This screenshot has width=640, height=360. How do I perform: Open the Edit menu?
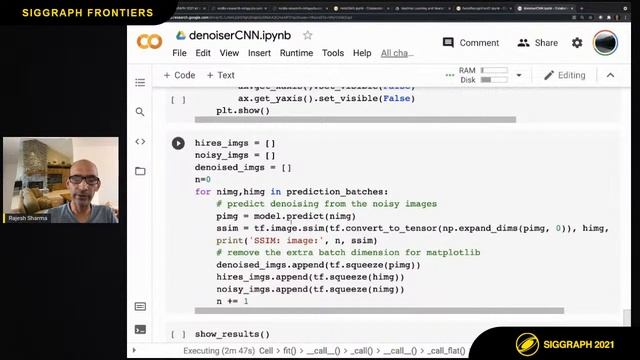[203, 53]
